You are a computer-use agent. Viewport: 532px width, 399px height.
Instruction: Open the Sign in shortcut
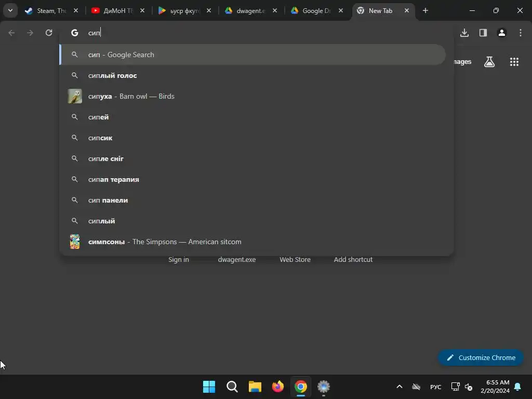tap(179, 259)
